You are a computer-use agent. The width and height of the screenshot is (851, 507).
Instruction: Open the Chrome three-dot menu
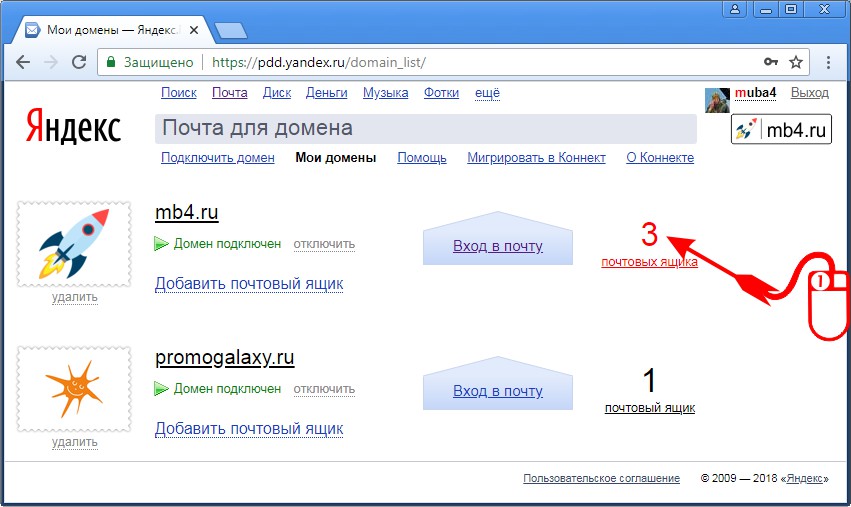[828, 62]
